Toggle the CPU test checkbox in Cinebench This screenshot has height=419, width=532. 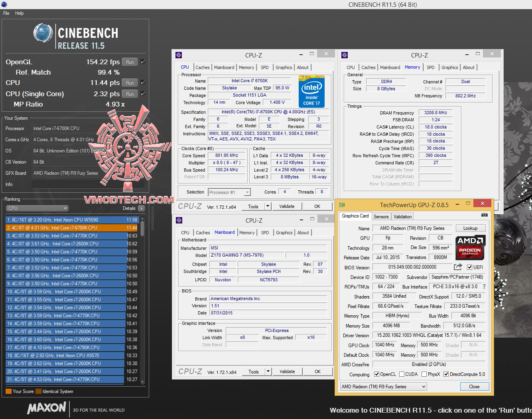(143, 83)
